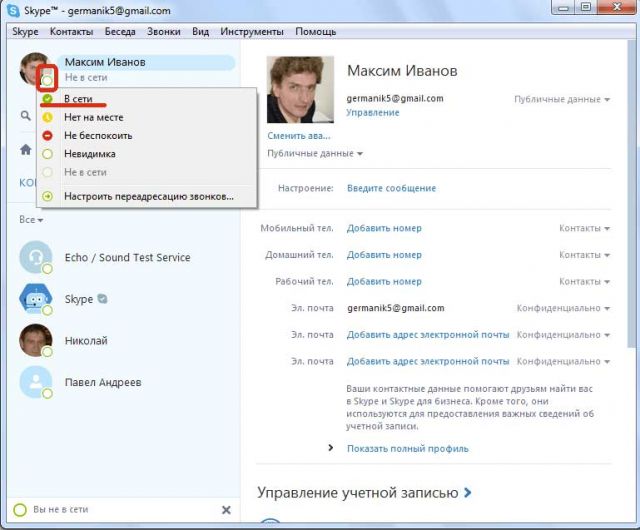Click the germanik5@gmail.com email value

[x=396, y=308]
